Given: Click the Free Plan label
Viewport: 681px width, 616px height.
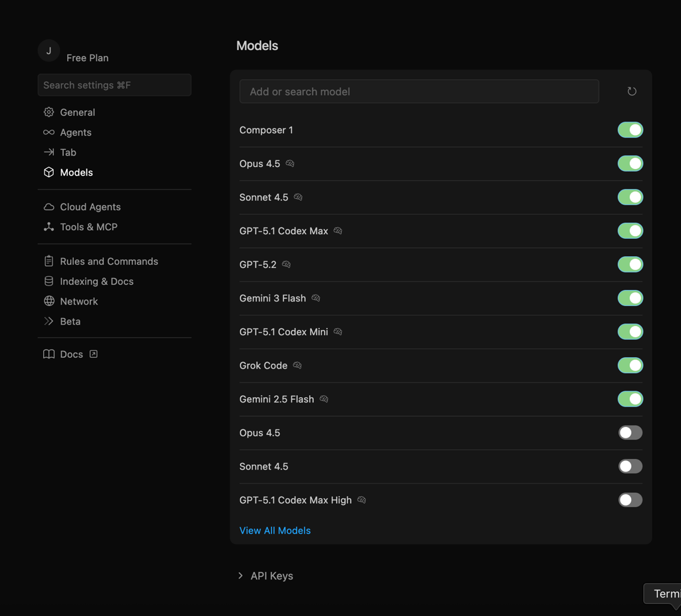Looking at the screenshot, I should [x=87, y=58].
